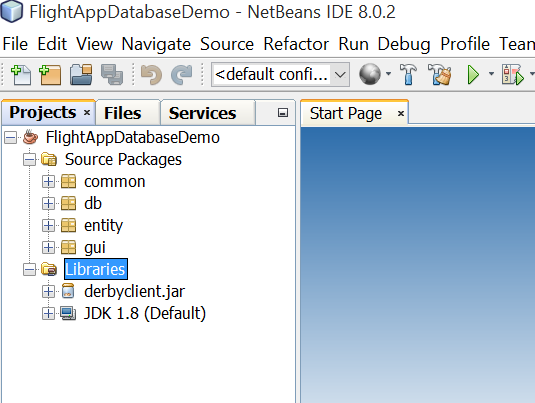
Task: Select the common package label
Action: tap(115, 182)
